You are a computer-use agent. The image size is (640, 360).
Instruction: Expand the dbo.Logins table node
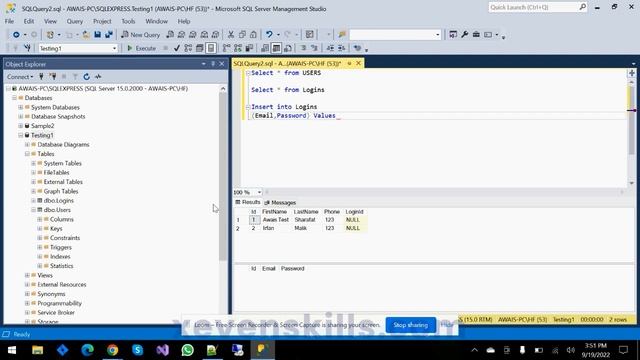tap(33, 200)
